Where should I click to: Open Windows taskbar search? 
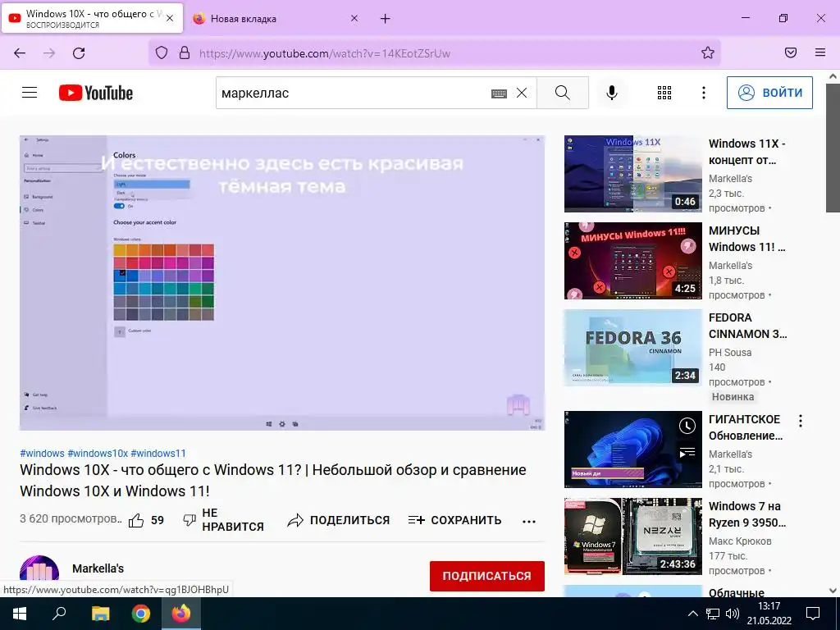(59, 614)
